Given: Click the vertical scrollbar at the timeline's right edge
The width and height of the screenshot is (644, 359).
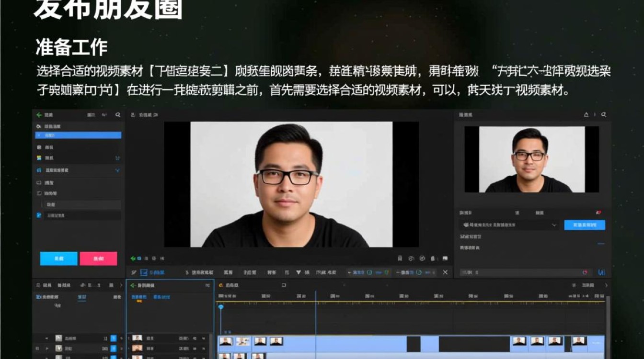Looking at the screenshot, I should (x=608, y=327).
